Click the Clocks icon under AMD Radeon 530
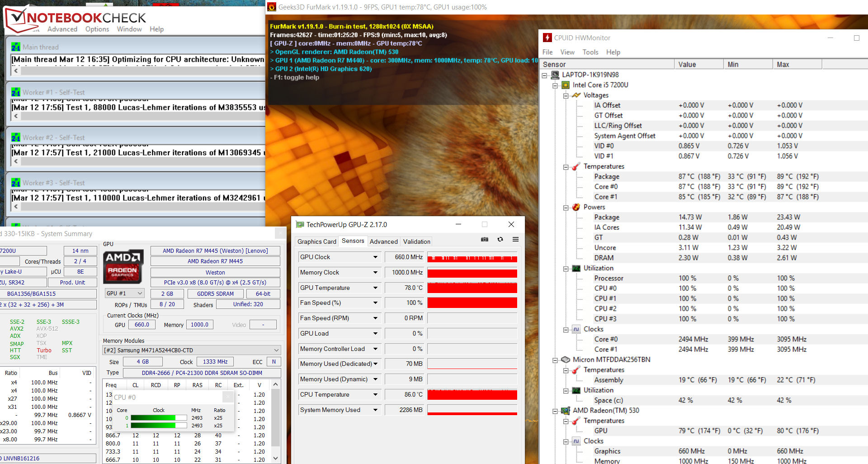868x464 pixels. click(x=576, y=441)
